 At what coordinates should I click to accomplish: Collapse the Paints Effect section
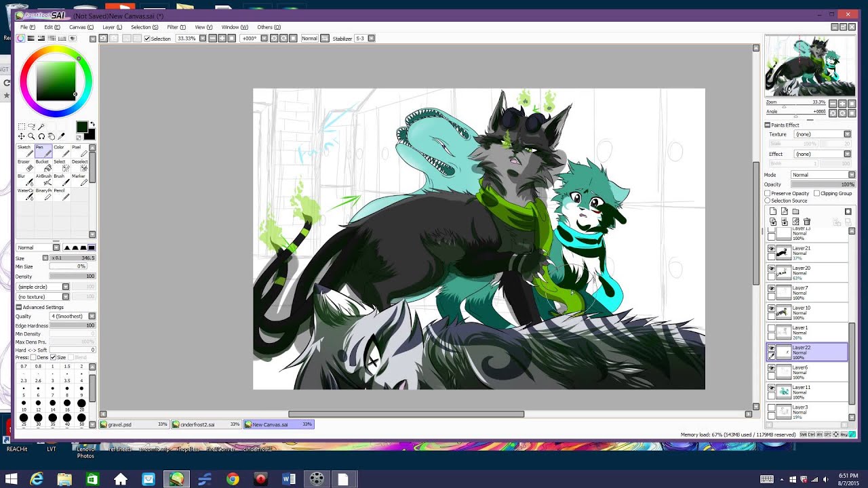(x=768, y=125)
